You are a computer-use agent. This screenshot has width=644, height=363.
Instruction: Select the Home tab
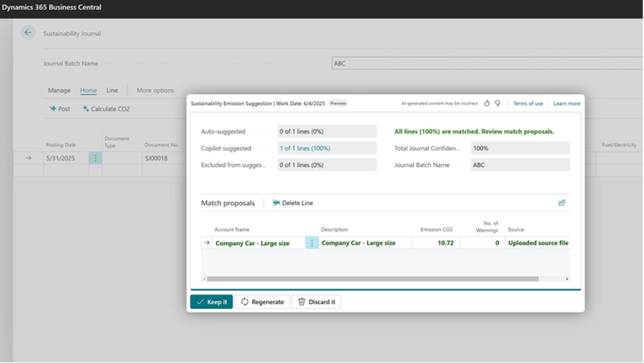88,90
